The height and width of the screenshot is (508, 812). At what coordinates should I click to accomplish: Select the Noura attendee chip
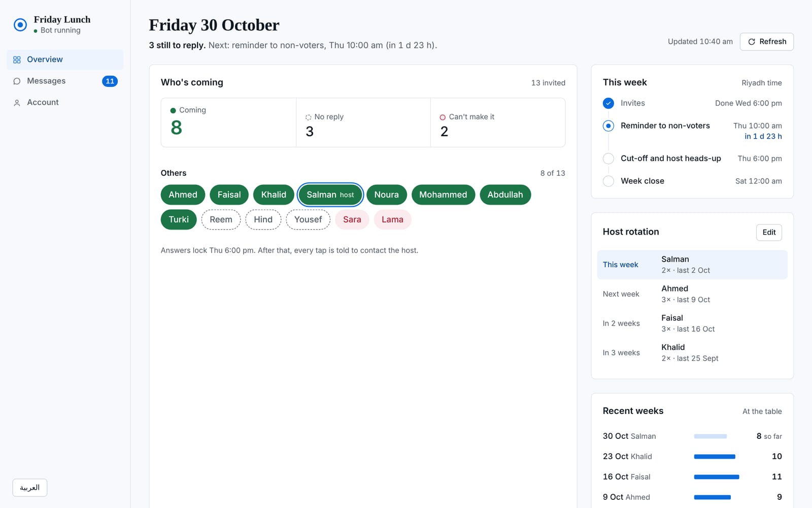pos(386,195)
